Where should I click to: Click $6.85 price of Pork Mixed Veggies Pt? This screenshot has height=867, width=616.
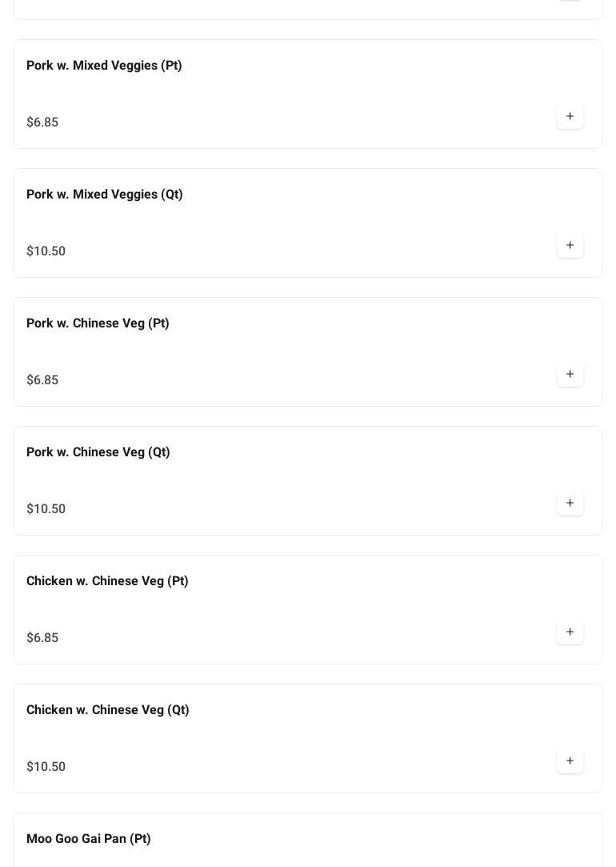[42, 122]
